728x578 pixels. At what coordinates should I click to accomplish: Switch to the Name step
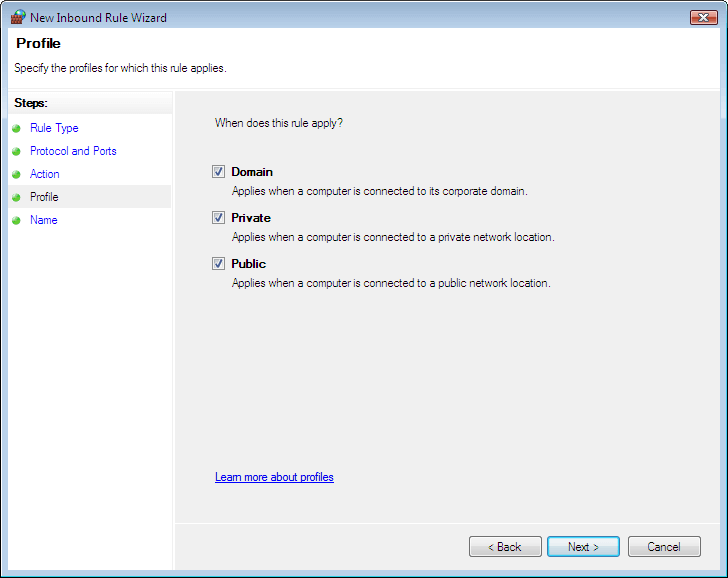click(x=44, y=220)
